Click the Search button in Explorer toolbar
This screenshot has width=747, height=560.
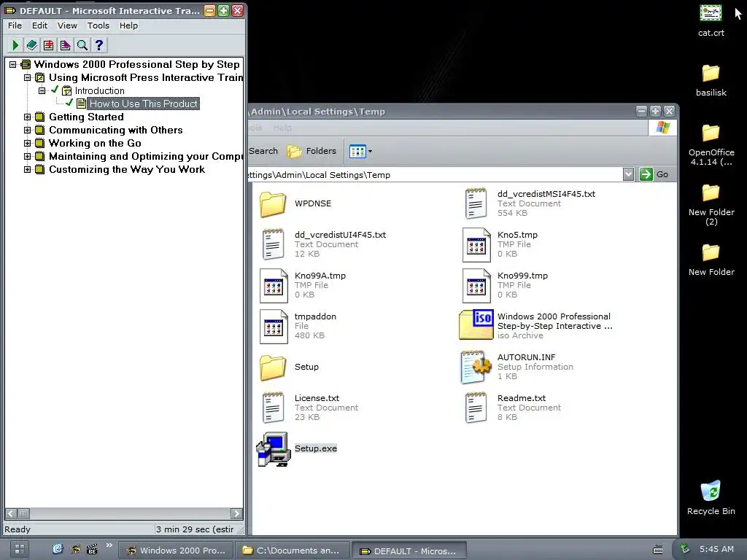(x=263, y=151)
